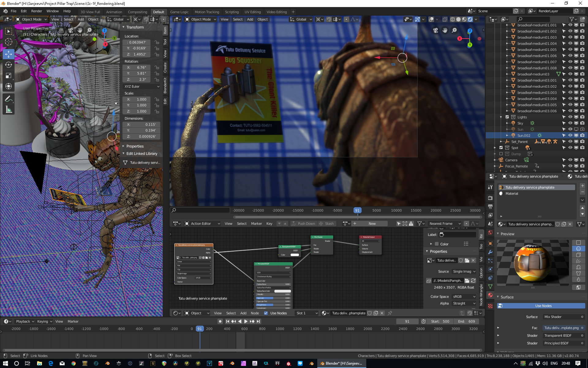588x368 pixels.
Task: Click the toggle camera view icon in right viewport
Action: click(435, 30)
